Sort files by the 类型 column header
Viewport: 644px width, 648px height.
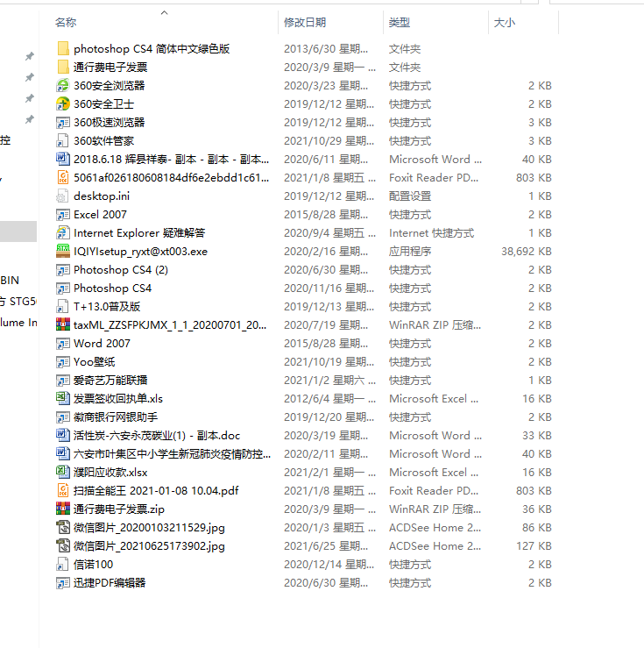[400, 22]
